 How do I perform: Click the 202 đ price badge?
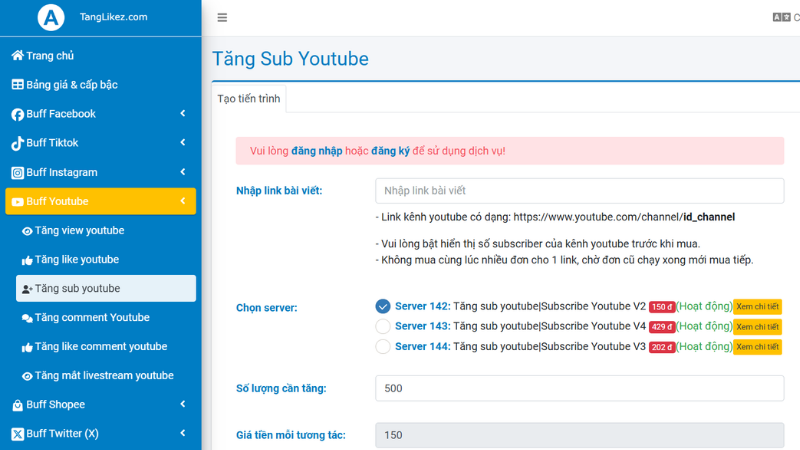point(662,347)
